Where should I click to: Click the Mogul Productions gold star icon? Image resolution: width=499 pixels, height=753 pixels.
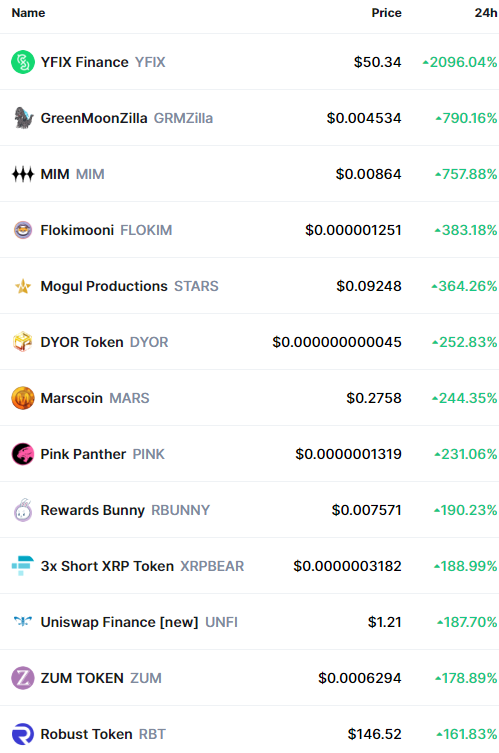pyautogui.click(x=23, y=286)
